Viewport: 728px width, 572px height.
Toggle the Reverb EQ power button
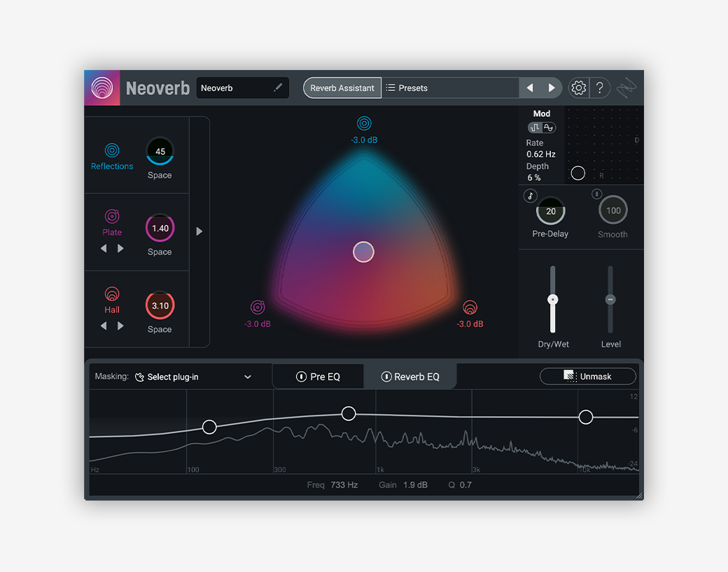point(386,377)
